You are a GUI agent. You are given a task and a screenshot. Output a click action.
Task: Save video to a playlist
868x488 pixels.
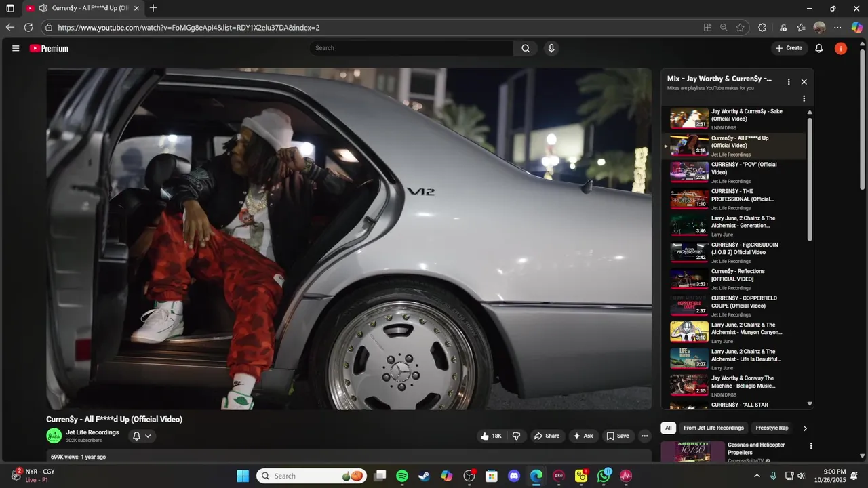(x=617, y=436)
